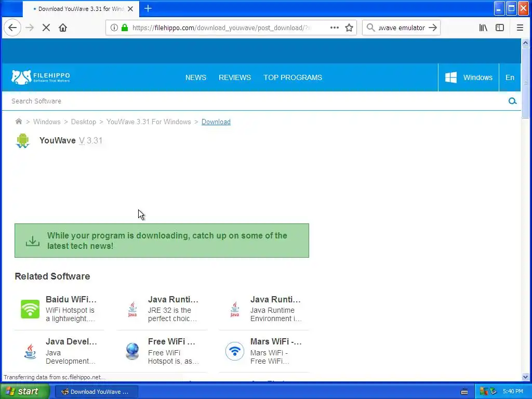
Task: Open the browser home page
Action: (63, 28)
